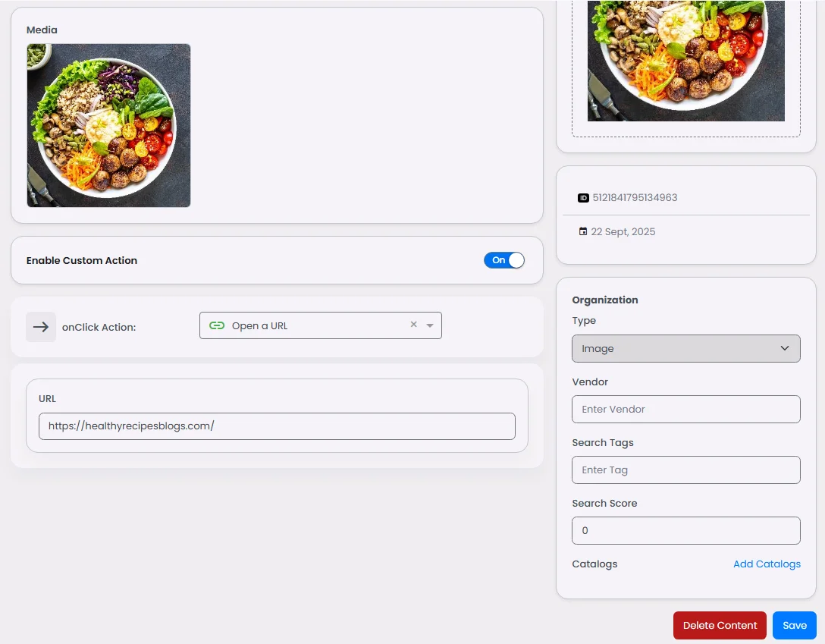Click the Organization heading
This screenshot has height=644, width=825.
(x=605, y=300)
